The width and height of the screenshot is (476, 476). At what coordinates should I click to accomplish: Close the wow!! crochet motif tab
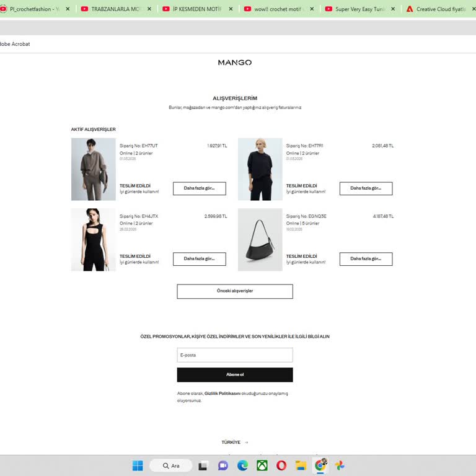312,9
